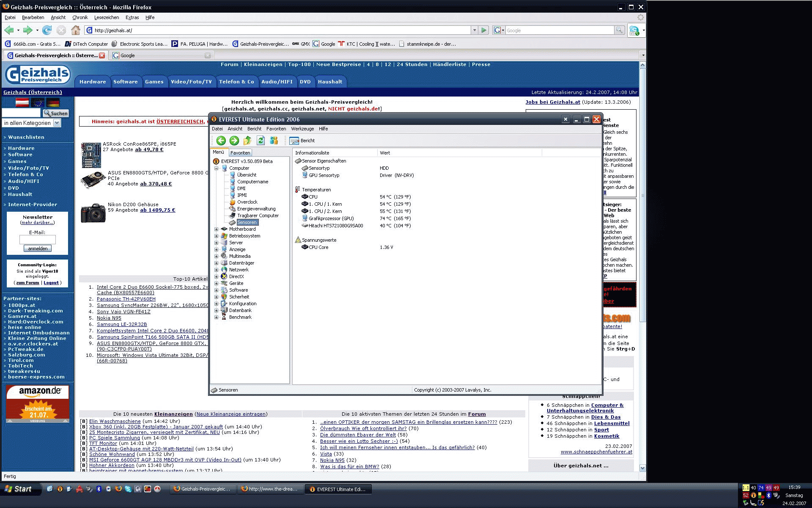Click EVEREST forward arrow toolbar icon
This screenshot has width=812, height=508.
click(234, 141)
